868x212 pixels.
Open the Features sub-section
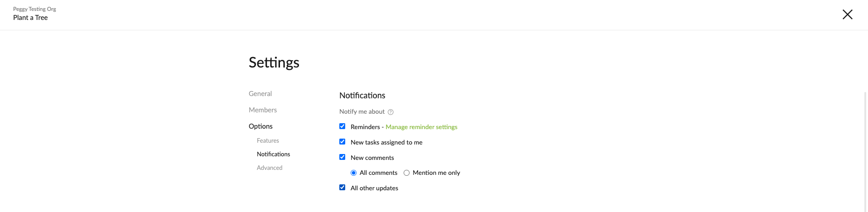coord(268,141)
